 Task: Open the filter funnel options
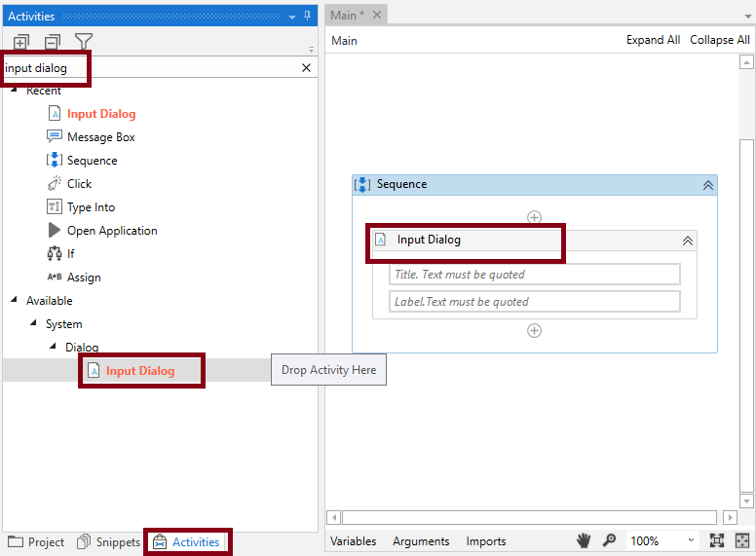(x=84, y=42)
